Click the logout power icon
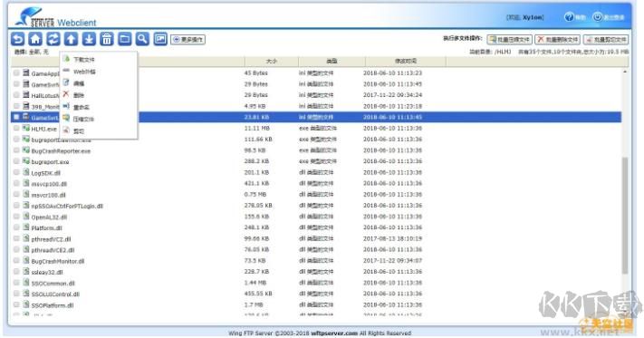This screenshot has height=338, width=644. [598, 17]
